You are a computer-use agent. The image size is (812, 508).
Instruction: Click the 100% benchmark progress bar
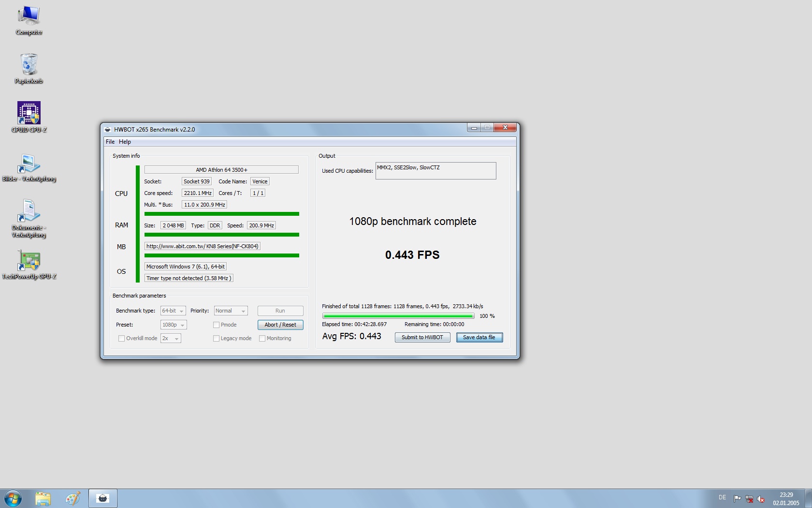(398, 316)
